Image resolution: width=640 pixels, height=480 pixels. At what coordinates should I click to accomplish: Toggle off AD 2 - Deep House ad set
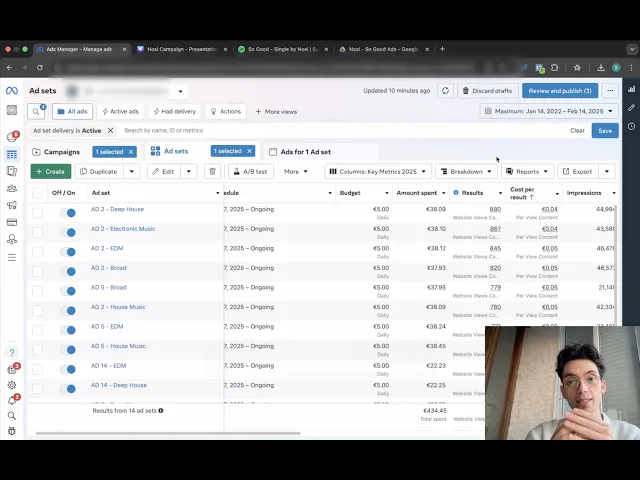pyautogui.click(x=68, y=213)
